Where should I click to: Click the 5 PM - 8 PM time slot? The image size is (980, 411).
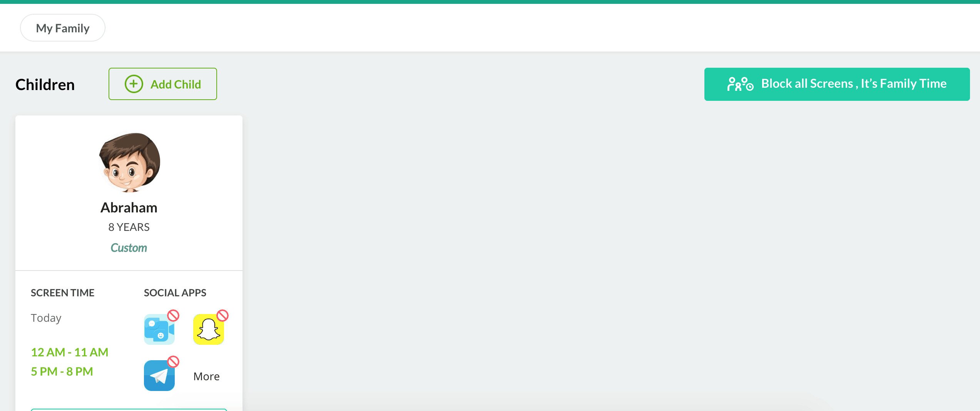pos(62,371)
